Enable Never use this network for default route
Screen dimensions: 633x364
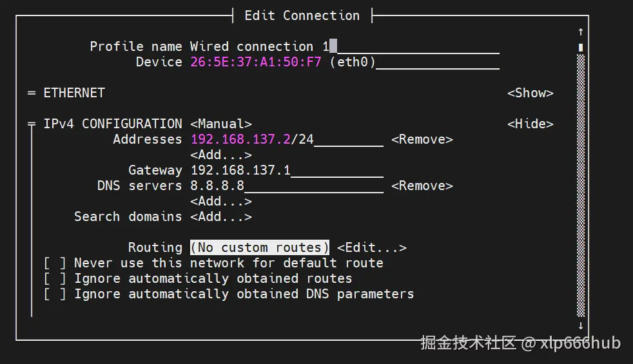pos(55,263)
